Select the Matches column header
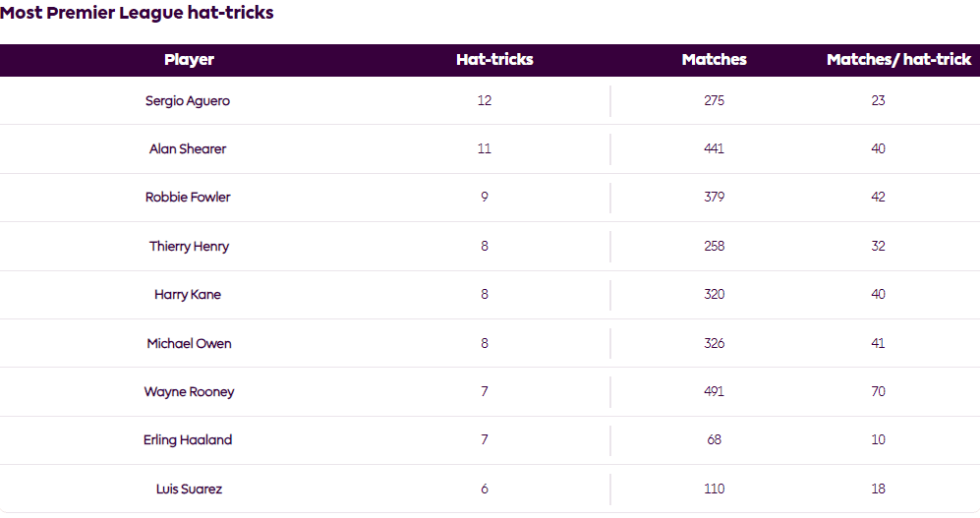 [x=714, y=60]
